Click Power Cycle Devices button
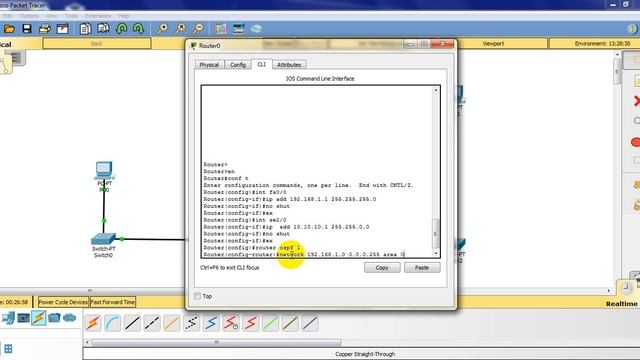640x360 pixels. click(x=63, y=302)
